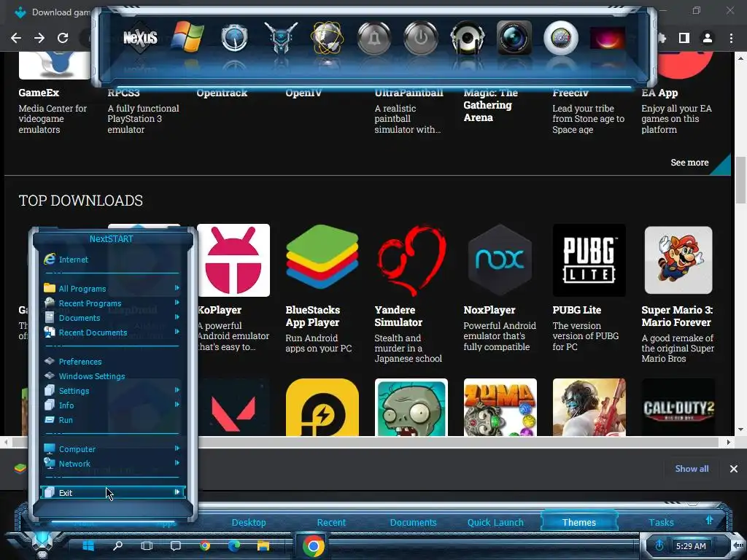
Task: Open the gauge meter dock icon
Action: coord(234,39)
